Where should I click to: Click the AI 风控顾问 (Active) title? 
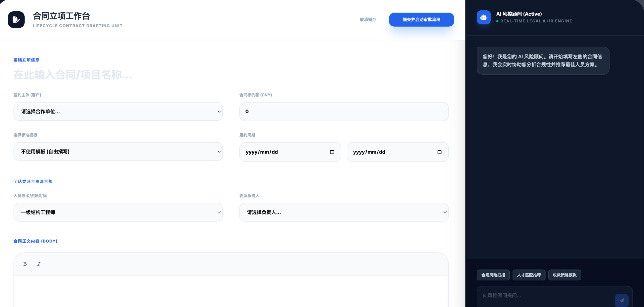click(x=519, y=14)
